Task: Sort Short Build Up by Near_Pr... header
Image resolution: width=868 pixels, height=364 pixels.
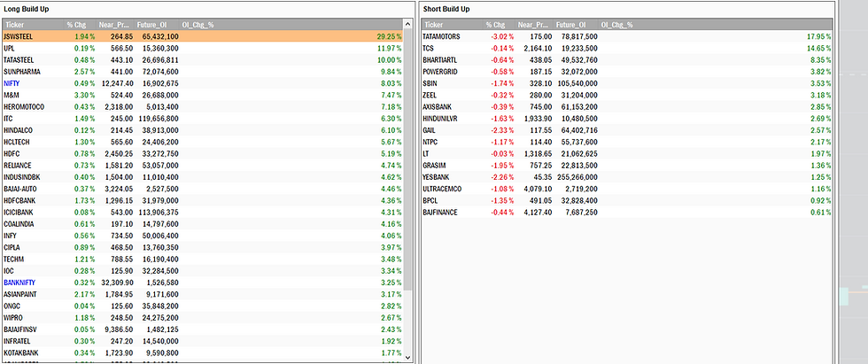Action: 534,24
